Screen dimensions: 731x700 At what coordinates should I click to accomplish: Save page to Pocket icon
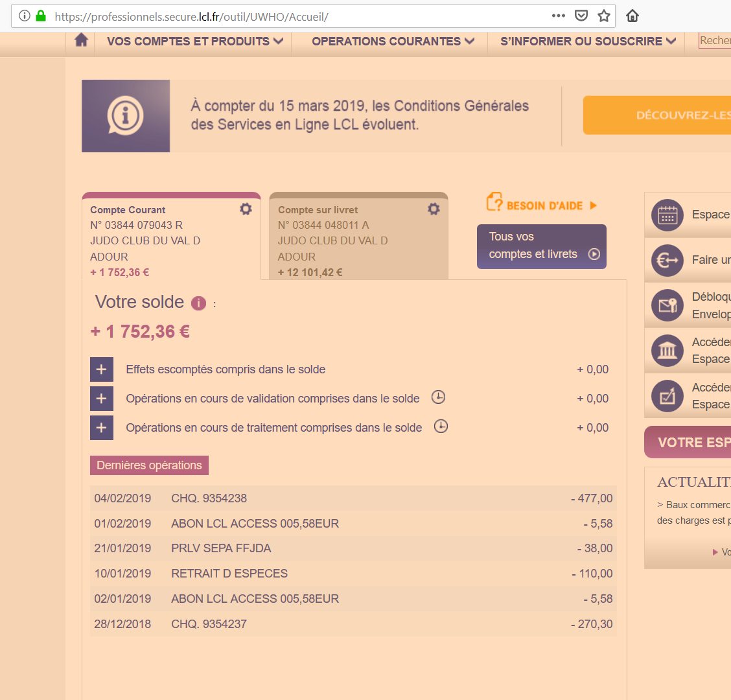pyautogui.click(x=581, y=16)
